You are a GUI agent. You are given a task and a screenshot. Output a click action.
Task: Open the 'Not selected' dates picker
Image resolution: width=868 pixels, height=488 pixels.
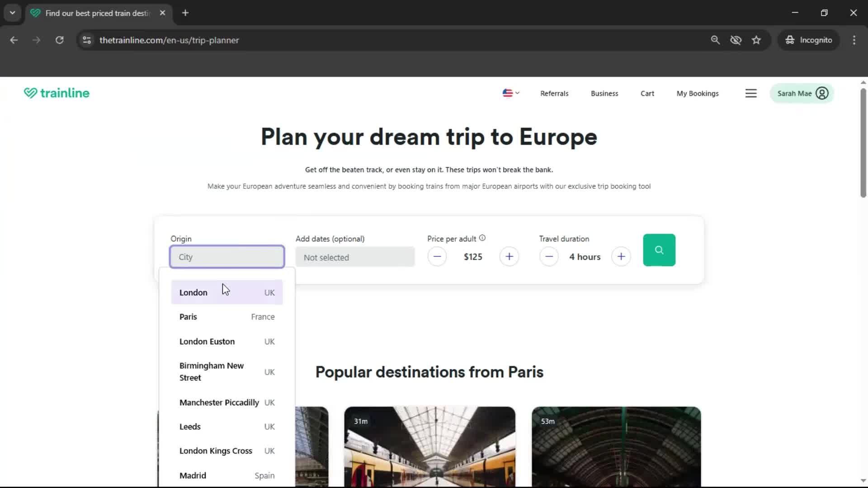click(x=355, y=257)
